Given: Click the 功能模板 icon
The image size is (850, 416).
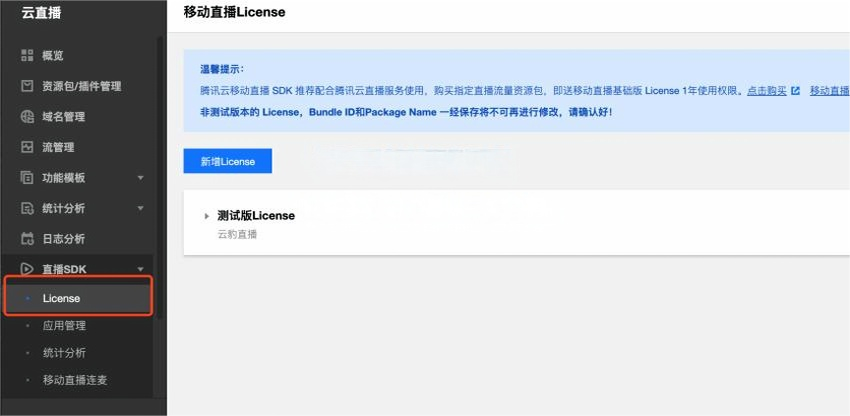Looking at the screenshot, I should tap(27, 177).
